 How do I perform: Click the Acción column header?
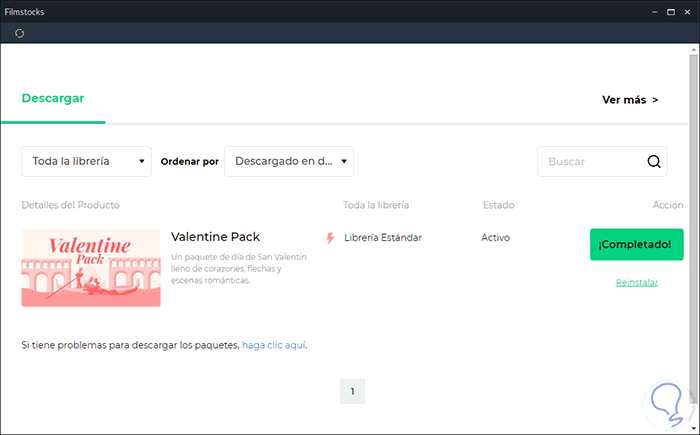coord(668,205)
